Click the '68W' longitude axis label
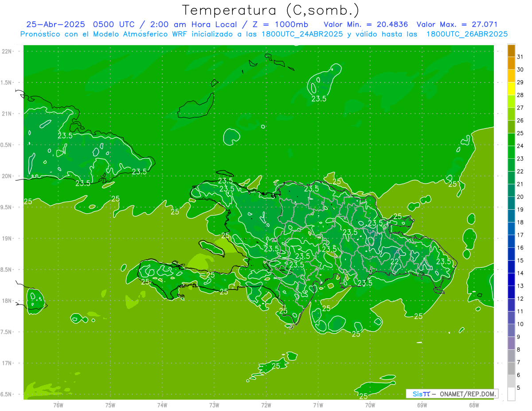532x411 pixels. coord(474,405)
